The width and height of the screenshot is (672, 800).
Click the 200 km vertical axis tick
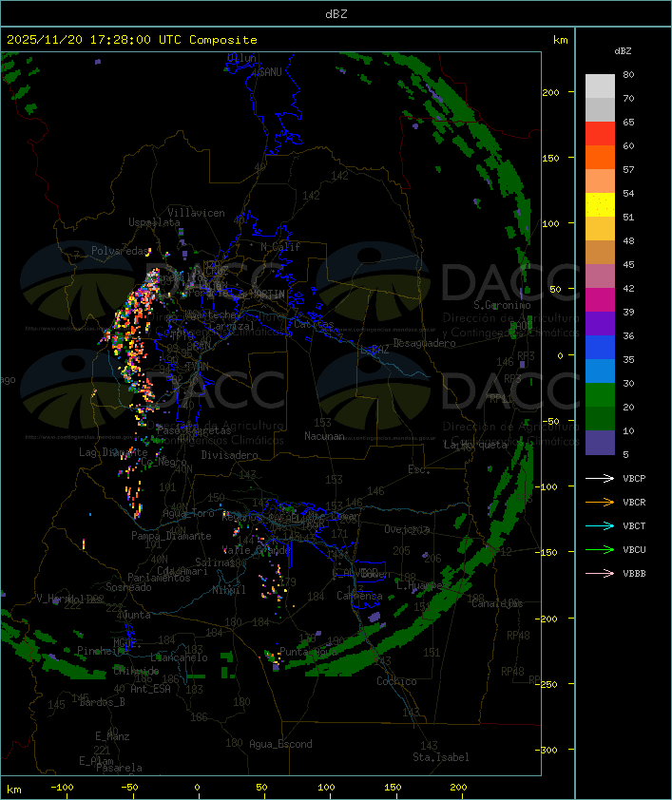coord(551,92)
